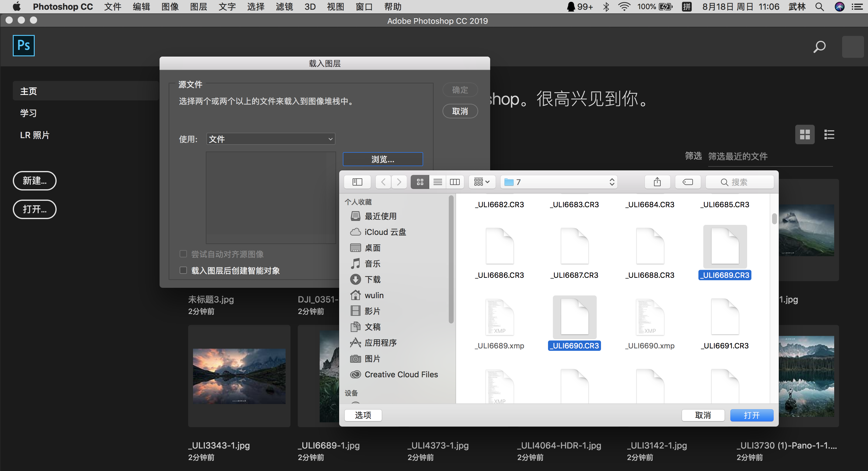Click the 浏览... button
This screenshot has width=868, height=471.
tap(383, 159)
